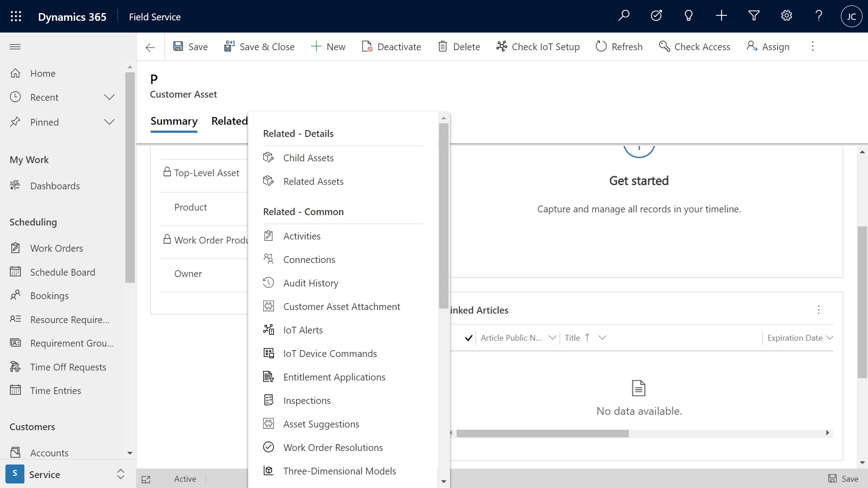Select Asset Suggestions in related panel
Viewport: 868px width, 488px height.
[321, 424]
